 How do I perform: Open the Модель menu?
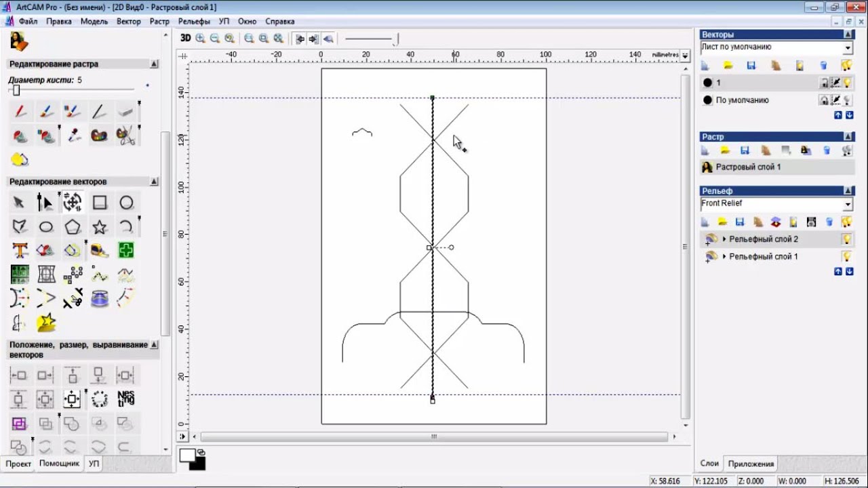(94, 22)
